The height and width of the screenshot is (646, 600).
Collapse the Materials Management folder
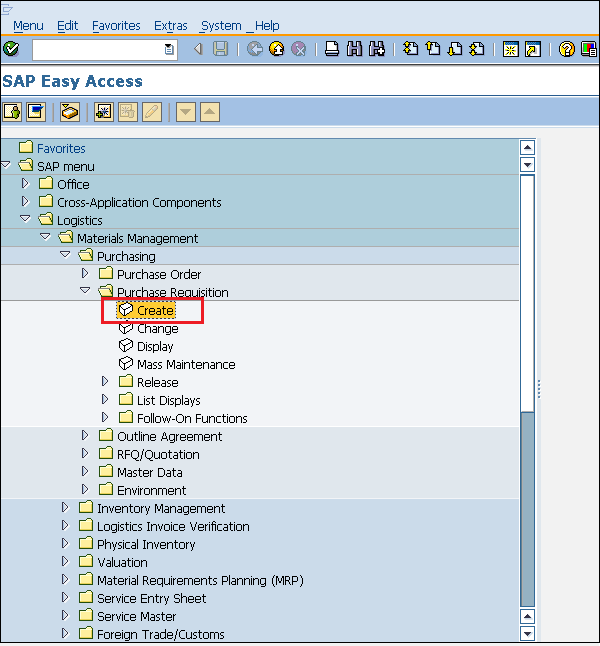(x=45, y=237)
